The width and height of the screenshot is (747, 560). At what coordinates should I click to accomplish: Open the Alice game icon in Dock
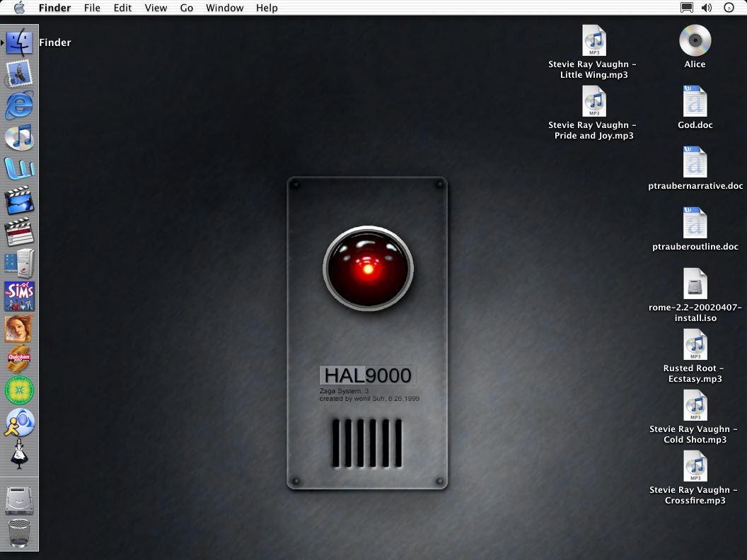coord(19,454)
